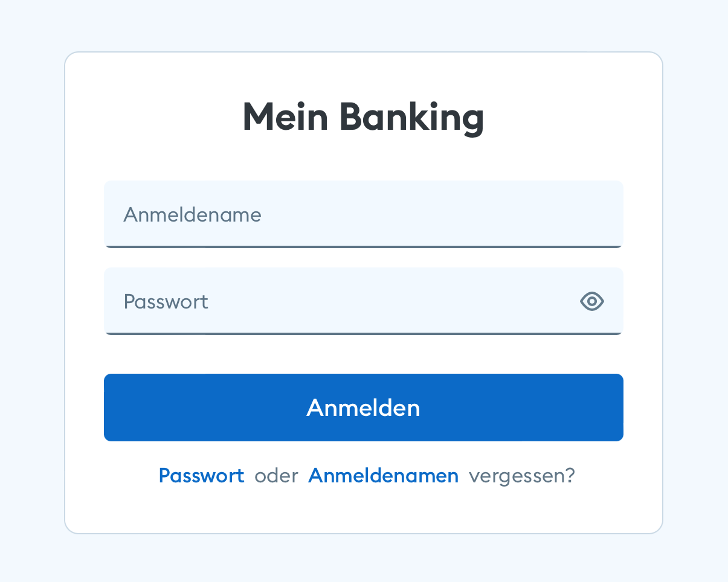Viewport: 728px width, 582px height.
Task: Toggle password visibility with the eye icon
Action: click(x=591, y=301)
